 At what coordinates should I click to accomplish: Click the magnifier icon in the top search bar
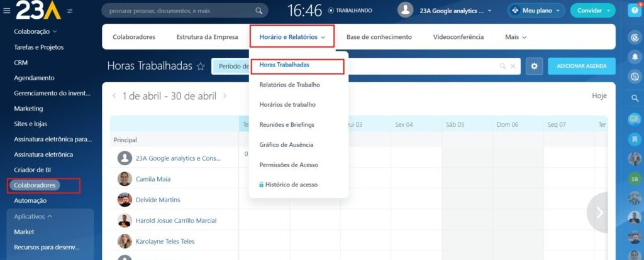point(258,11)
